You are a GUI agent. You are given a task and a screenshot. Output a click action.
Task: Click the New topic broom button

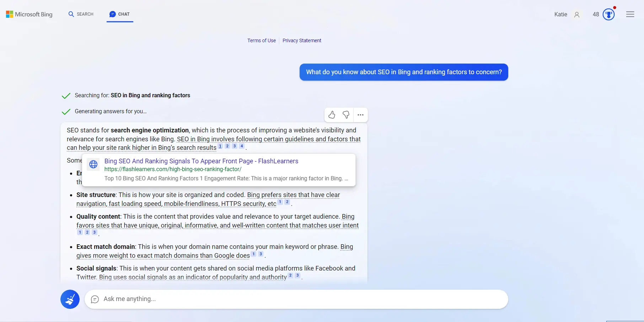(70, 299)
